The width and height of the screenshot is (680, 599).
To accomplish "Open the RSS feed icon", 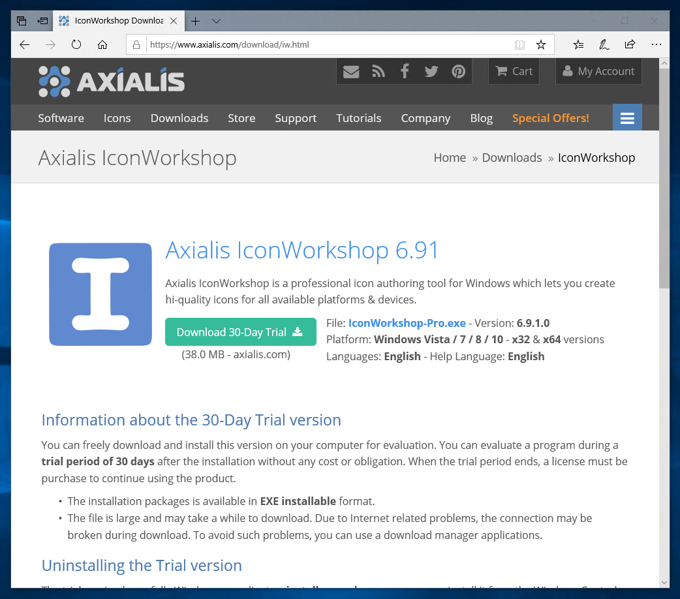I will click(x=378, y=72).
